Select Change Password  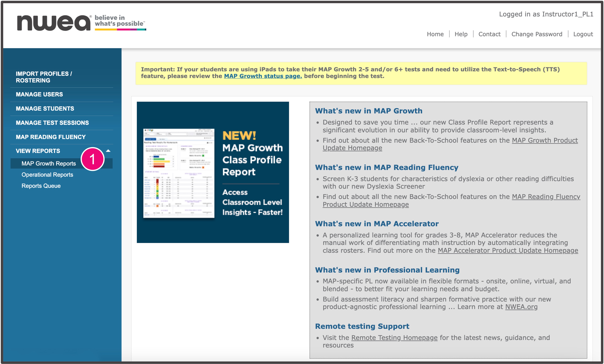pos(537,34)
